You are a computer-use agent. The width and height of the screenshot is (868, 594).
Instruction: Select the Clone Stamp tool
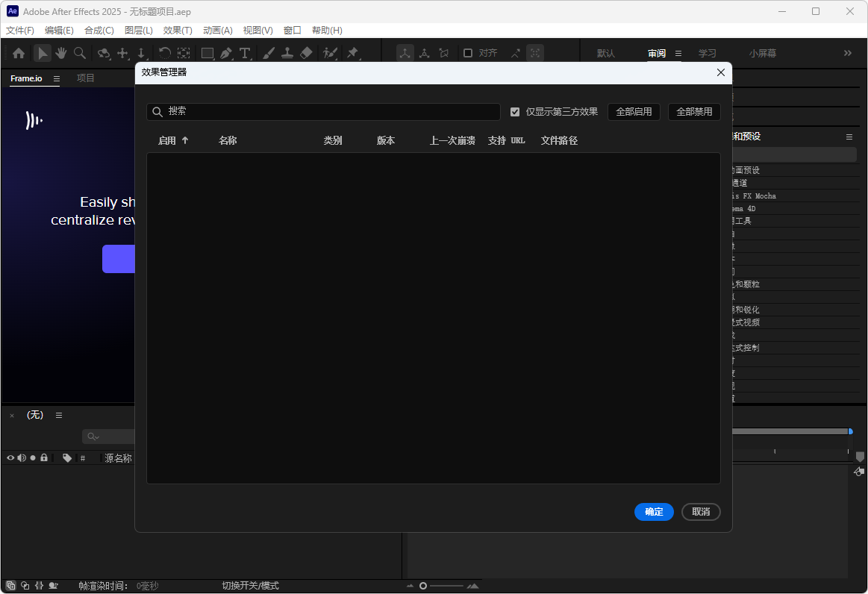tap(287, 53)
